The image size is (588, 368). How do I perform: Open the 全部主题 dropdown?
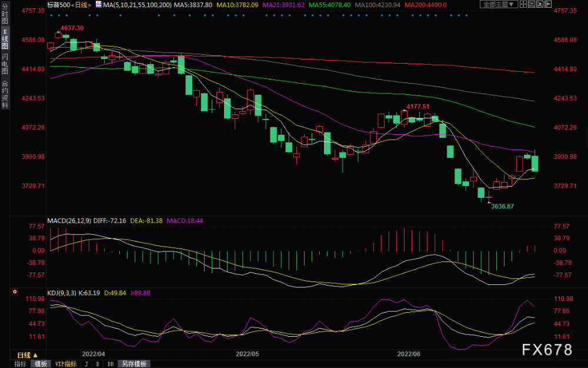499,4
